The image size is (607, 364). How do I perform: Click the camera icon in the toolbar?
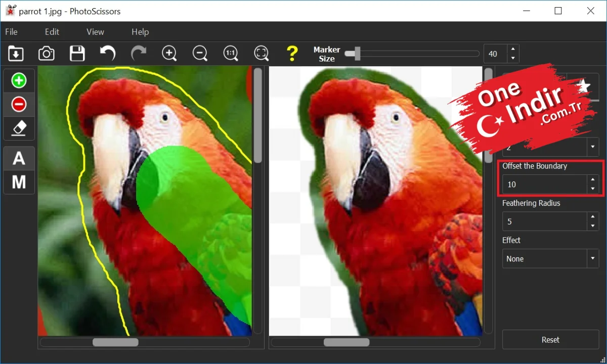pyautogui.click(x=47, y=53)
